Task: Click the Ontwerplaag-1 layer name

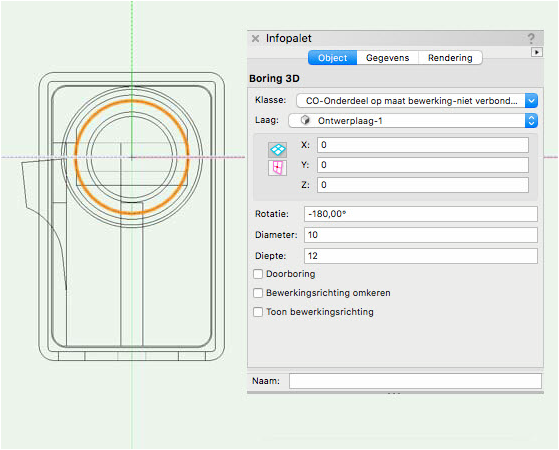Action: (350, 121)
